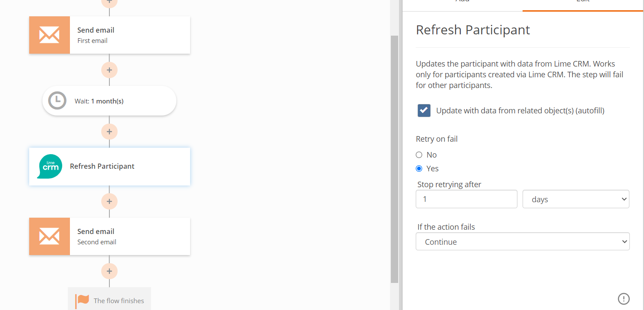Image resolution: width=644 pixels, height=310 pixels.
Task: Select Yes for Retry on fail
Action: [x=418, y=168]
